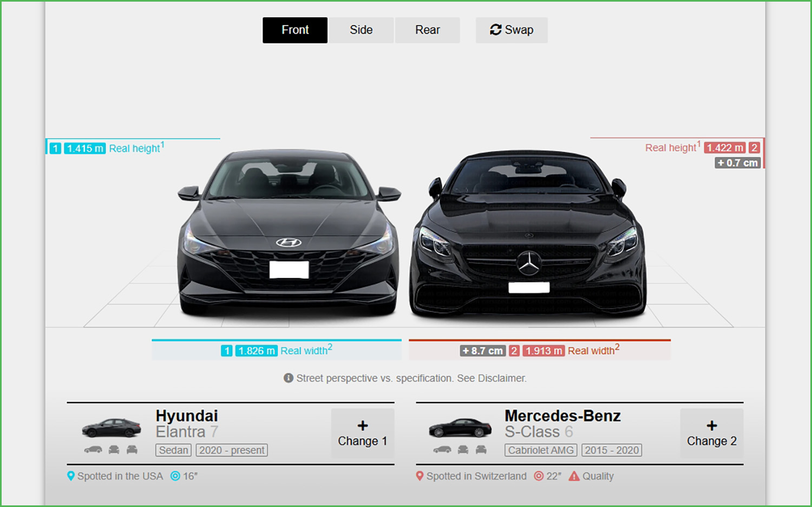Image resolution: width=812 pixels, height=507 pixels.
Task: Select Mercedes' third body view icon
Action: [x=481, y=450]
